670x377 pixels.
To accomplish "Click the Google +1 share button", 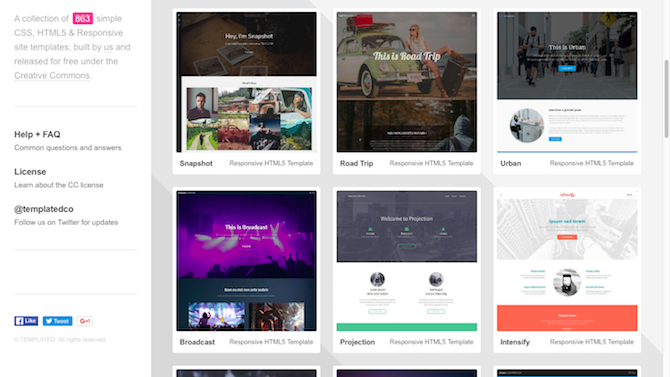I will click(x=85, y=321).
